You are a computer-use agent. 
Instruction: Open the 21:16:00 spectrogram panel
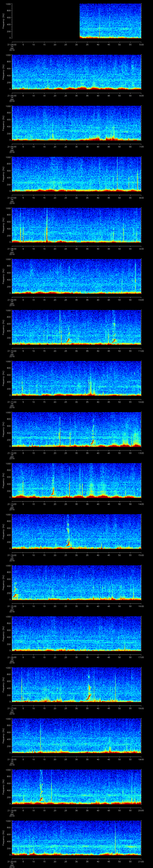coord(77,633)
